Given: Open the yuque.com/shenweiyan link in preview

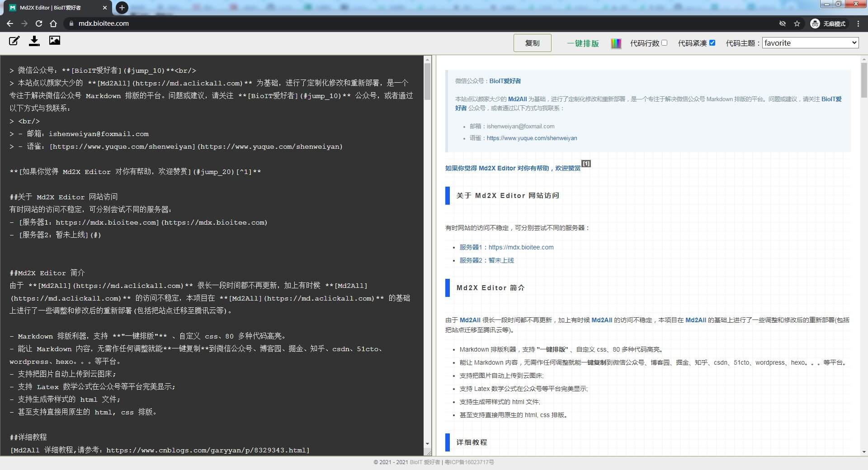Looking at the screenshot, I should [x=532, y=138].
